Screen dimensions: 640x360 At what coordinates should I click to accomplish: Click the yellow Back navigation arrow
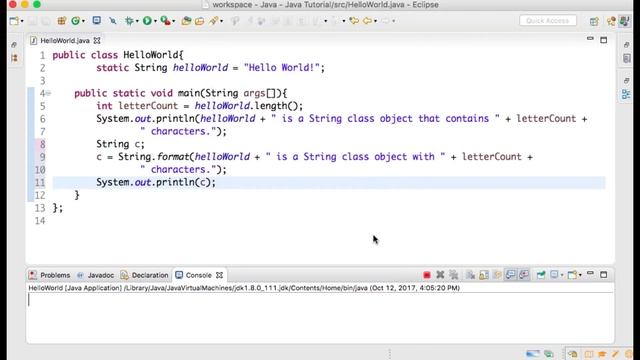click(367, 21)
